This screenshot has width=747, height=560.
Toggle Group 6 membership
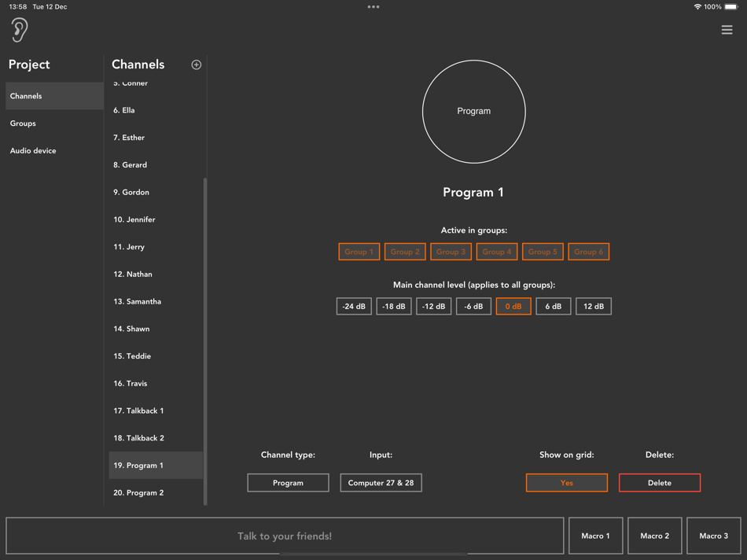pos(588,252)
